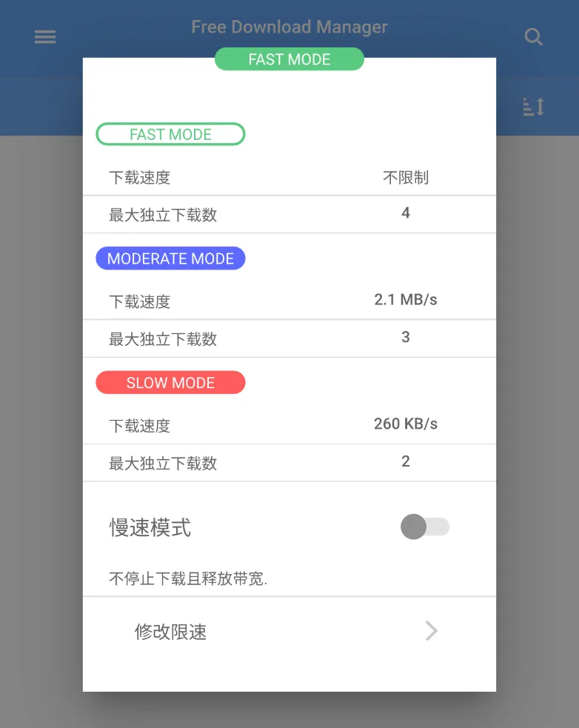Viewport: 579px width, 728px height.
Task: Click 不停止下载且释放带宽 description text
Action: pos(188,578)
